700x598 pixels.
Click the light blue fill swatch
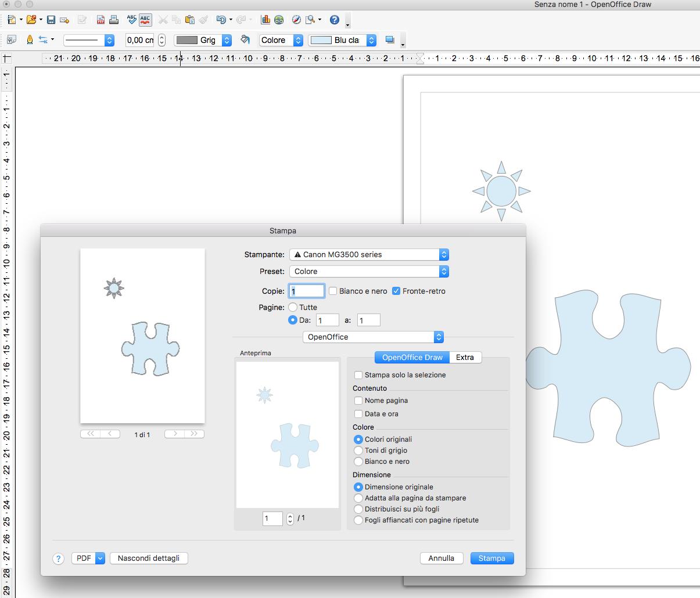coord(321,40)
